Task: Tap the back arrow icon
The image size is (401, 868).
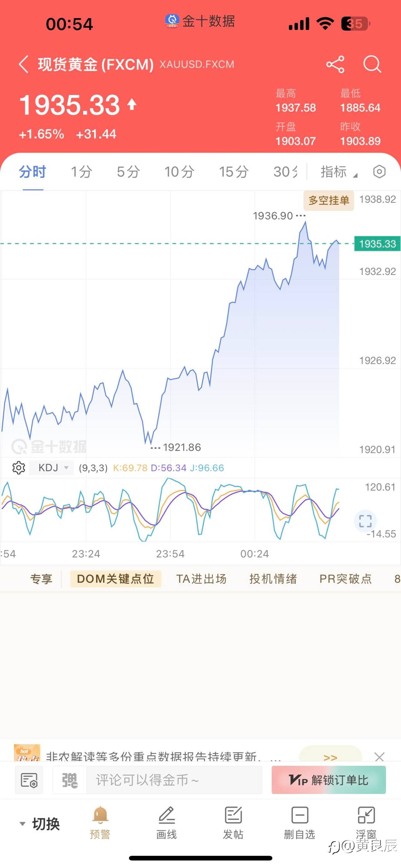Action: (23, 64)
